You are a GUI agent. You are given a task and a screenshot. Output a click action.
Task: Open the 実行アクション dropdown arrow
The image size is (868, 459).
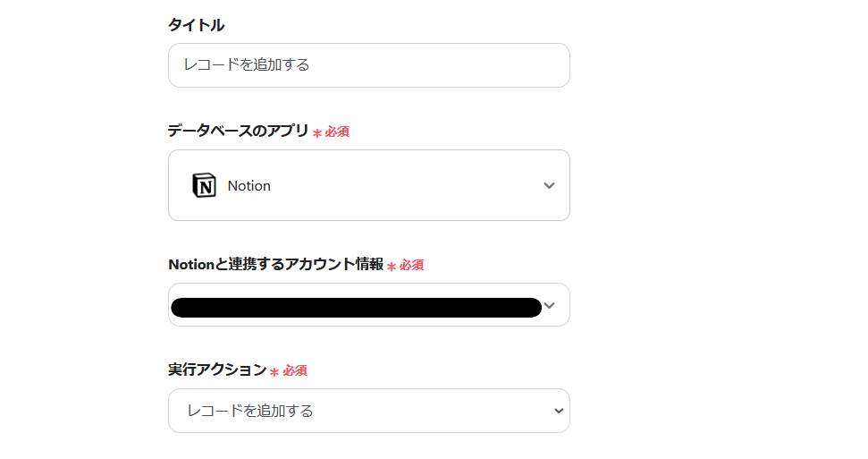pyautogui.click(x=559, y=411)
